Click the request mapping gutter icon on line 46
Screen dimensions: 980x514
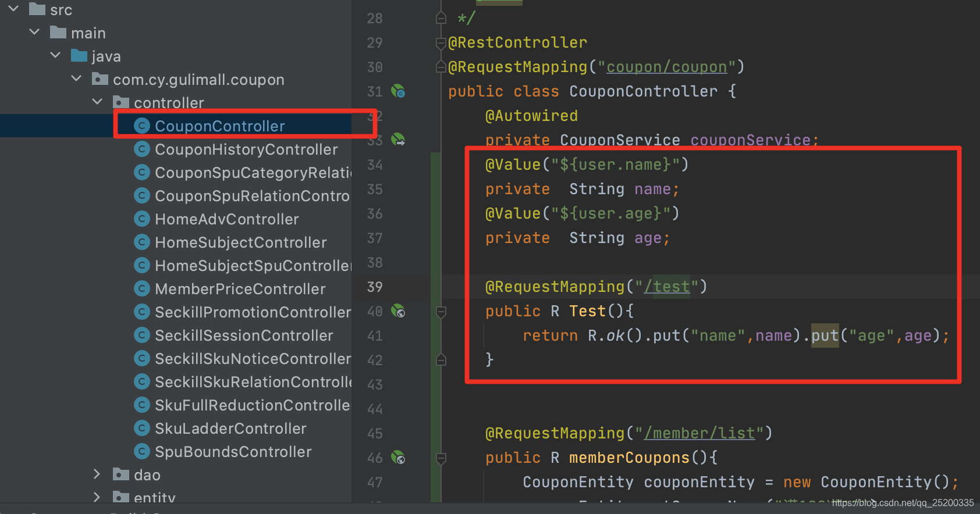tap(398, 458)
